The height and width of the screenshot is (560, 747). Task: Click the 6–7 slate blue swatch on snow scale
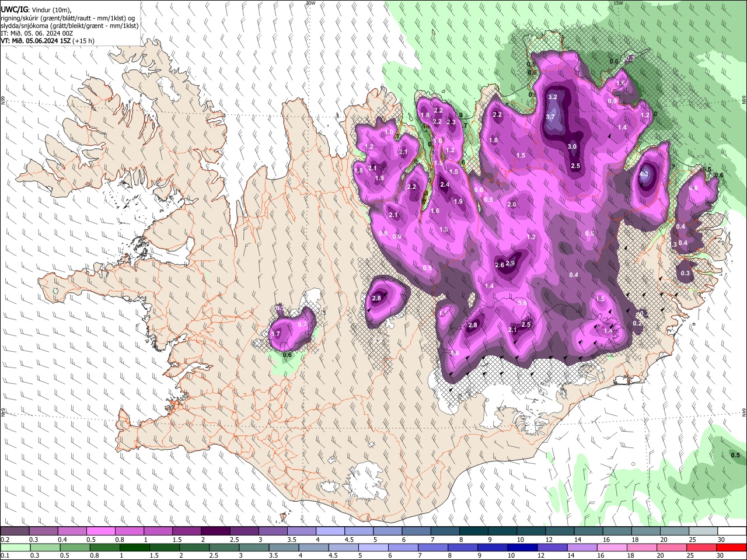click(x=416, y=531)
